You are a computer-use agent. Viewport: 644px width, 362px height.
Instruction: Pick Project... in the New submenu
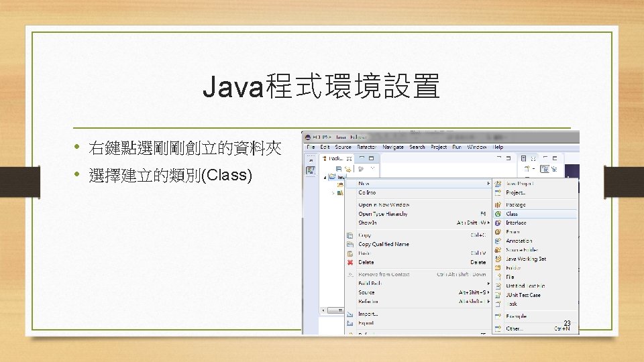tap(535, 192)
